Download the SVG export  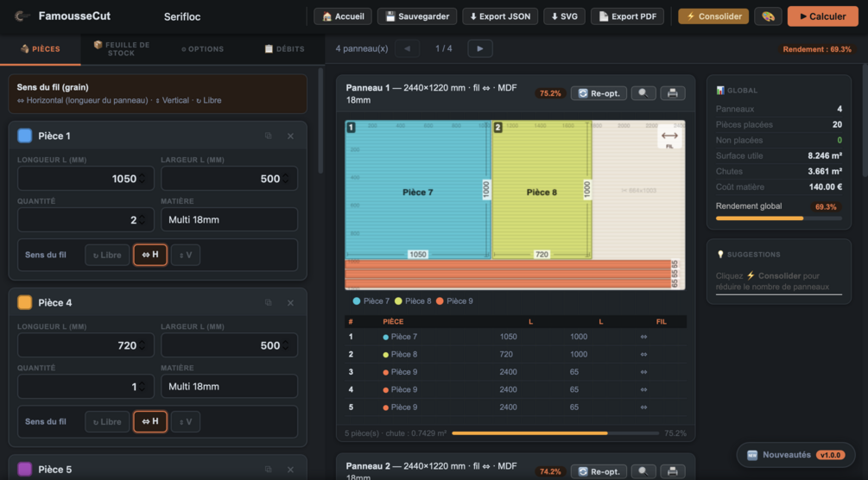tap(565, 16)
